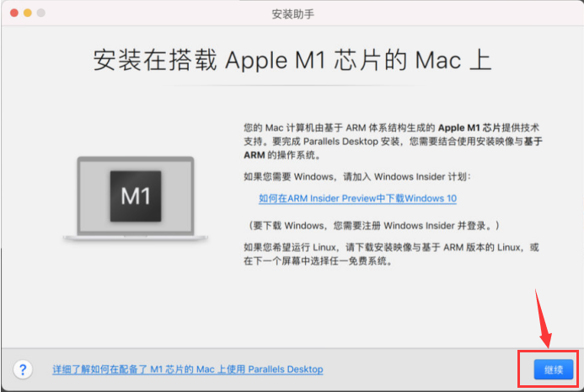584x392 pixels.
Task: Click the paragraph starting 如果您希望运行 Linux
Action: coord(391,254)
